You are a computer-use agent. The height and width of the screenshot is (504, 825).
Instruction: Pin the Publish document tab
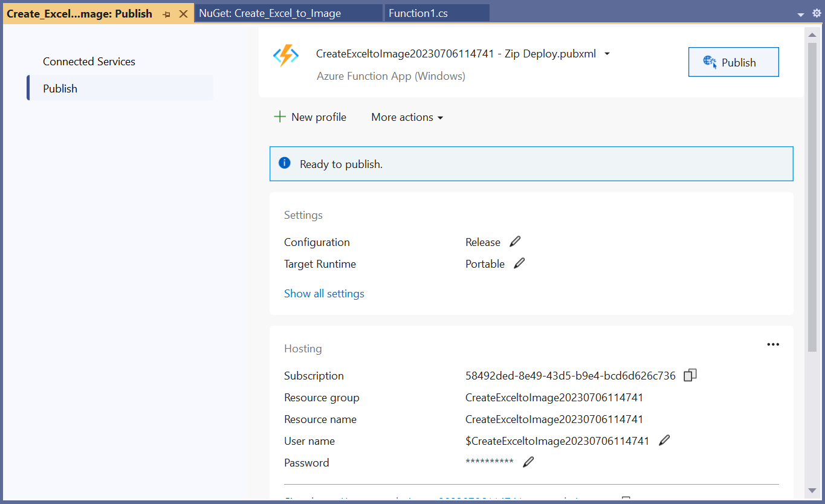(166, 14)
